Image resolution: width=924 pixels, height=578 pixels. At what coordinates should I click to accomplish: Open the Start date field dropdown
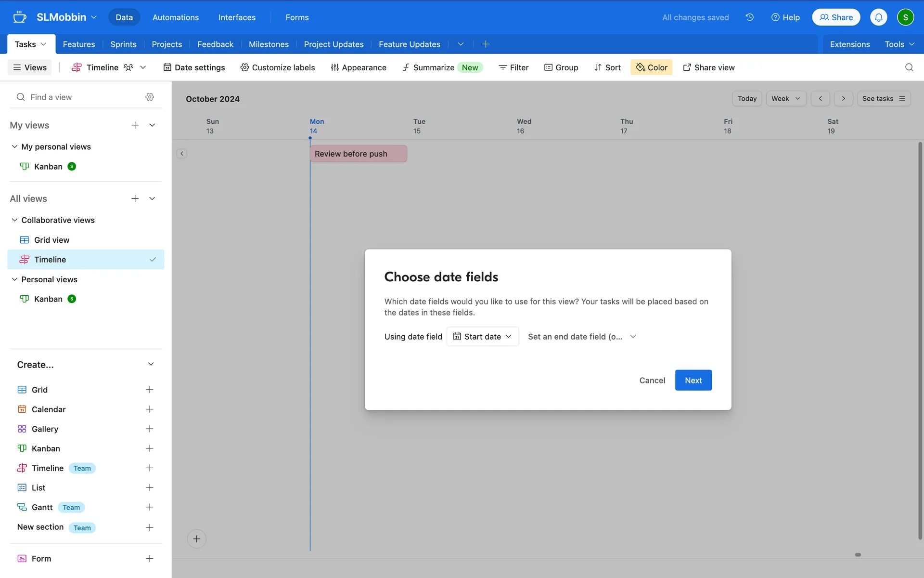[x=482, y=337]
